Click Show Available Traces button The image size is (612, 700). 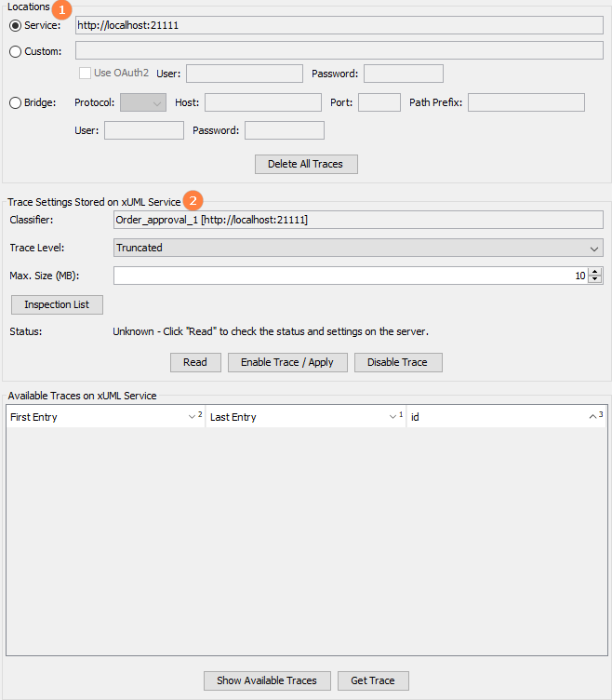(x=267, y=680)
